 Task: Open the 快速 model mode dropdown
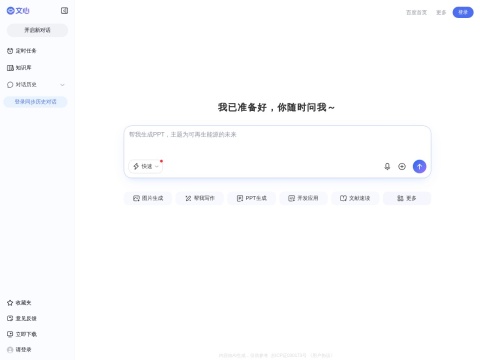point(146,166)
